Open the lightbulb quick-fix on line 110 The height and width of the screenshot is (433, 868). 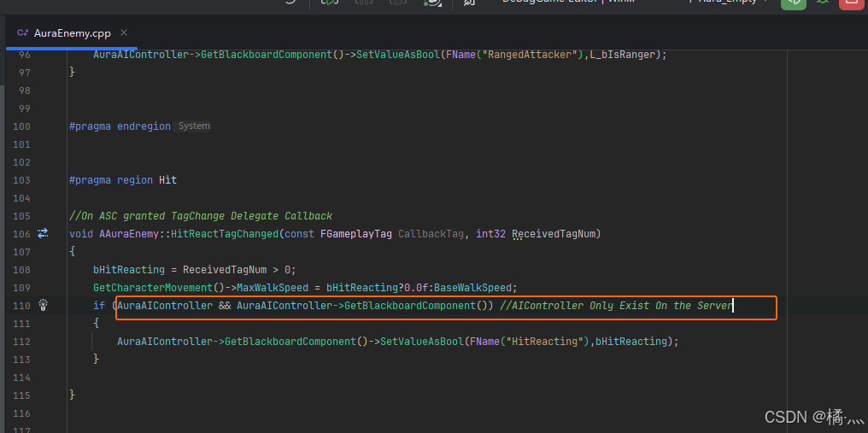click(44, 305)
